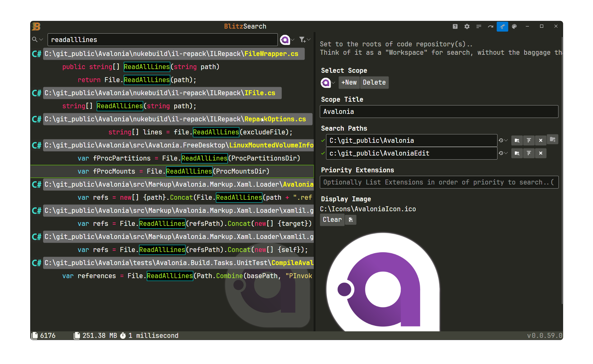
Task: Open path history for c:\git_public\AvaloniaEdit
Action: [503, 153]
